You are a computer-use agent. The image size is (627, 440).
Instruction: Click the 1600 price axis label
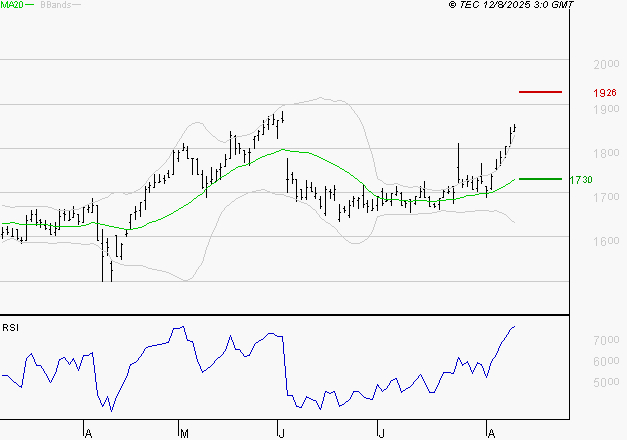pyautogui.click(x=606, y=241)
